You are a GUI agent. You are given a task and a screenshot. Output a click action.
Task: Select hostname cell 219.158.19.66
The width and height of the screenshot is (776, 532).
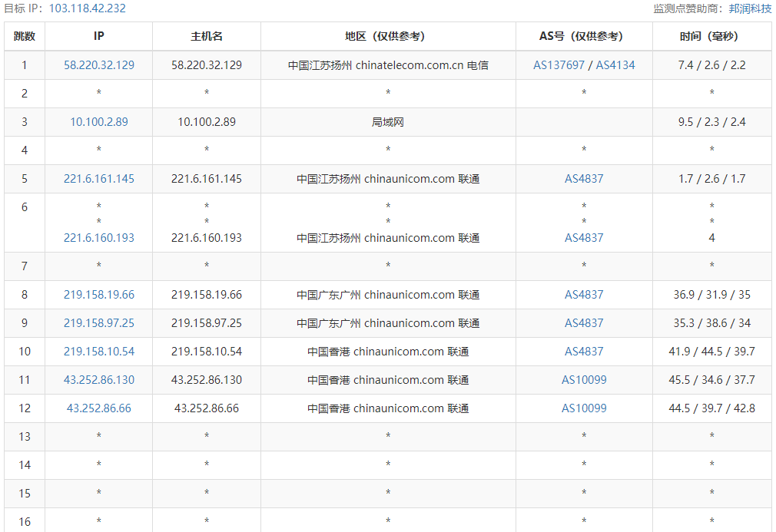(207, 295)
